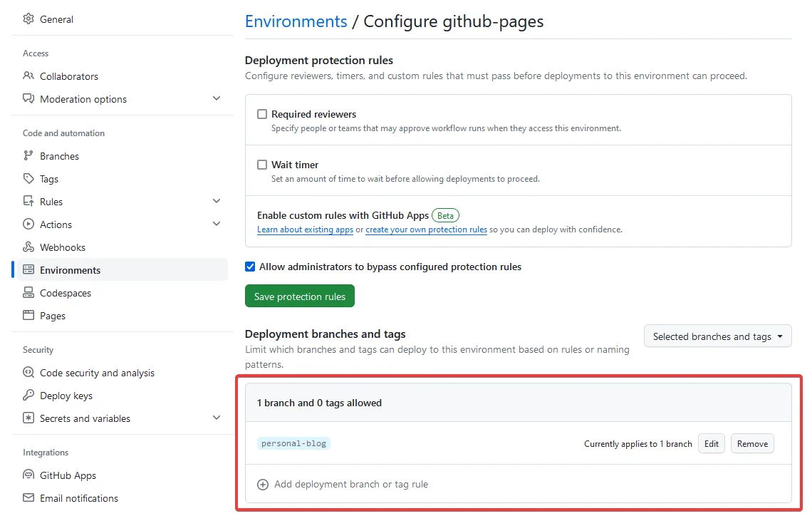Remove the personal-blog branch rule
Screen dimensions: 812x516
(x=752, y=443)
